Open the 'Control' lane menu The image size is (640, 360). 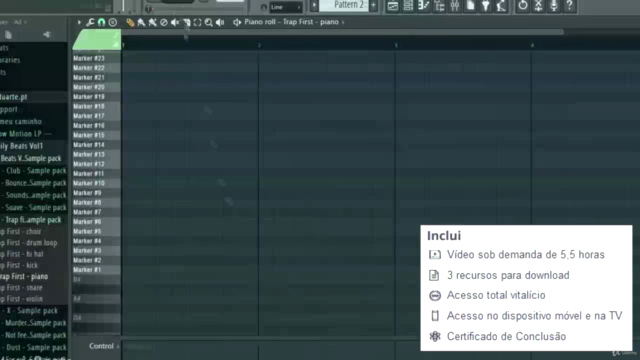[x=104, y=346]
